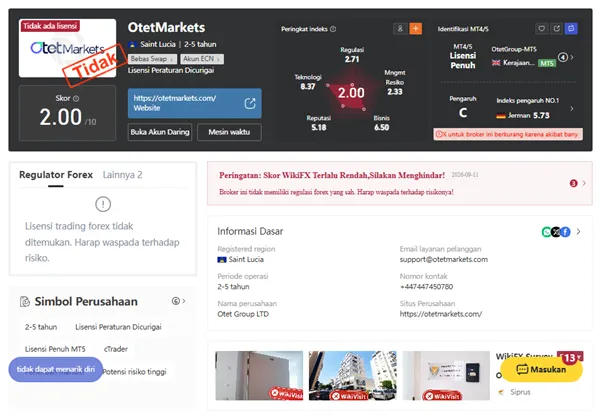This screenshot has width=601, height=416.
Task: Click the Siprus location label
Action: pos(520,392)
